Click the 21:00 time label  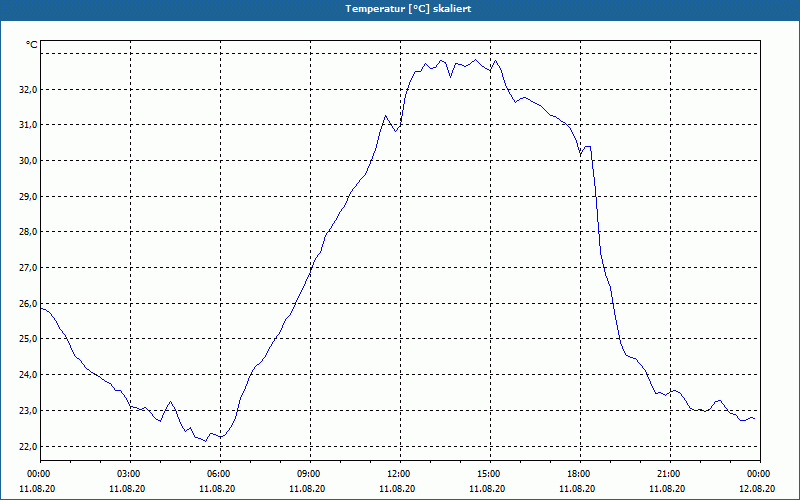(670, 474)
